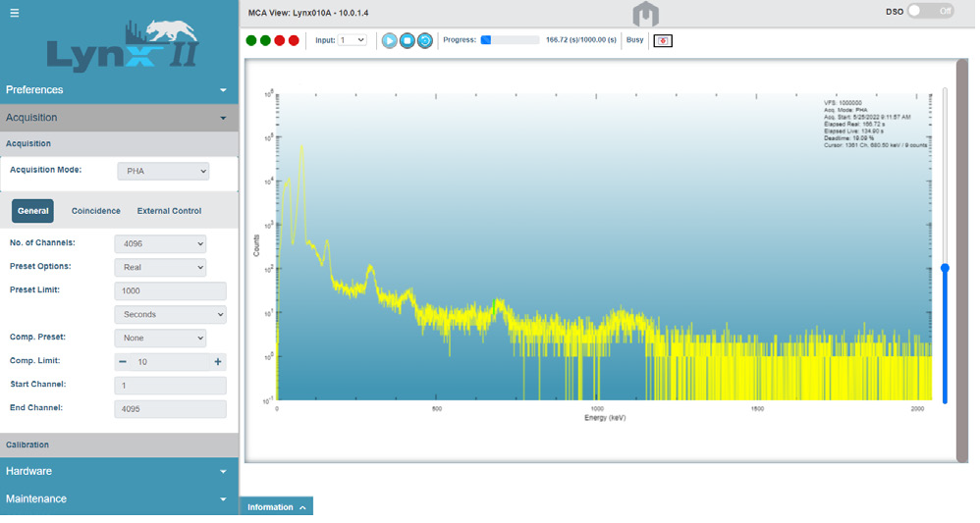The height and width of the screenshot is (523, 980).
Task: Click the Mirion logo in header
Action: [x=645, y=14]
